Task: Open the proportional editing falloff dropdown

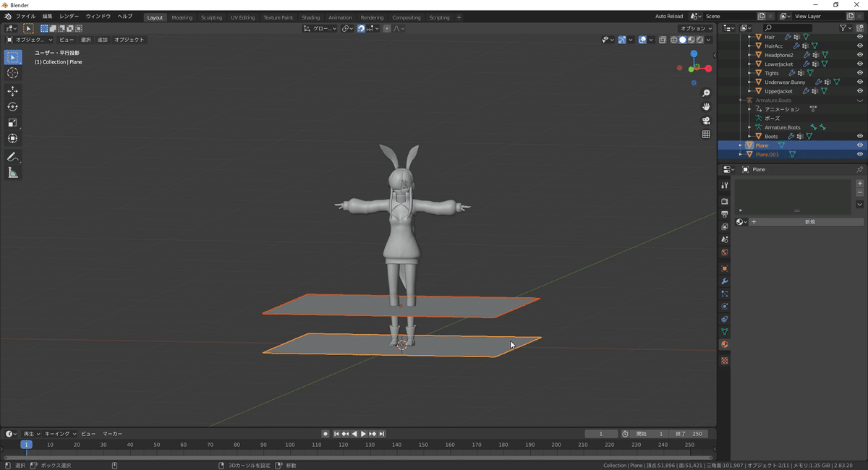Action: [x=400, y=28]
